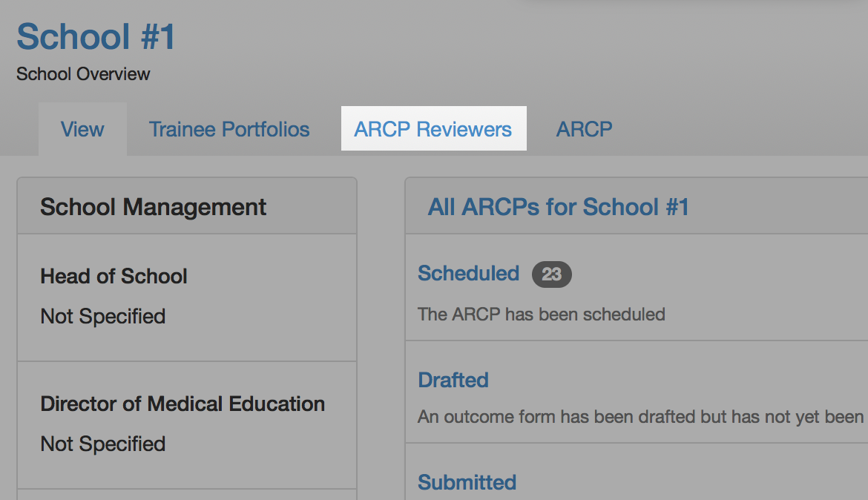
Task: Click the Drafted outcome form description text
Action: coord(640,416)
